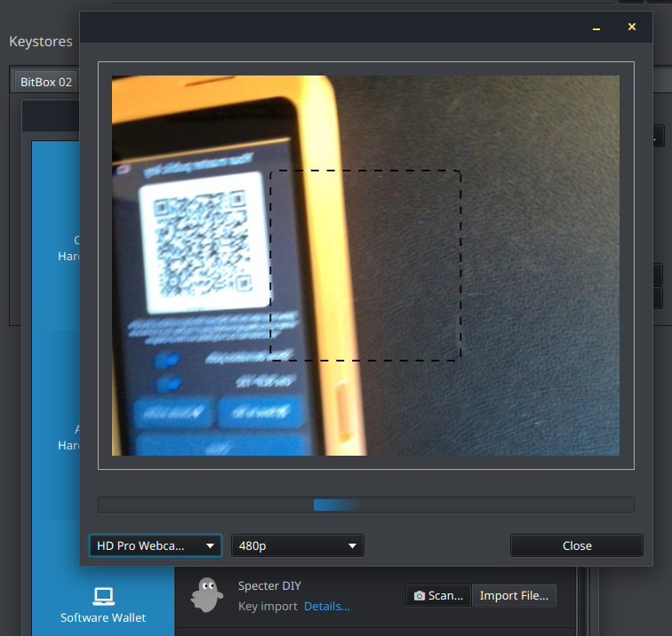
Task: Minimize the webcam scan dialog
Action: pyautogui.click(x=596, y=28)
